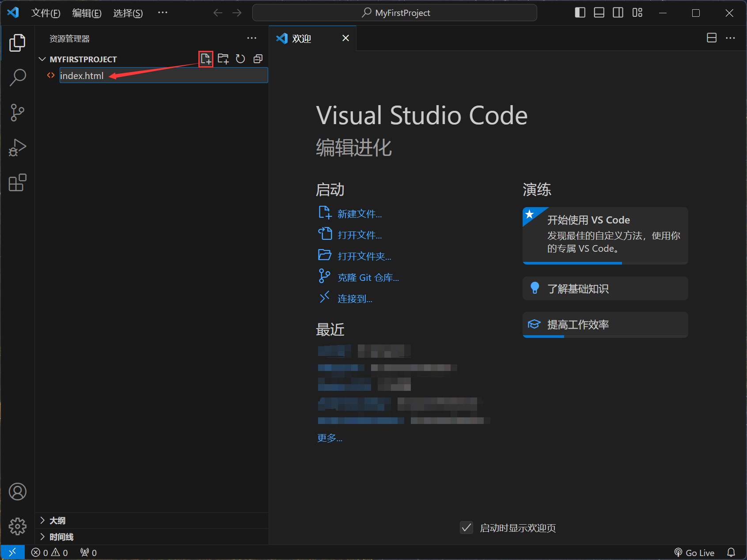Collapse all folders in explorer

pyautogui.click(x=258, y=59)
